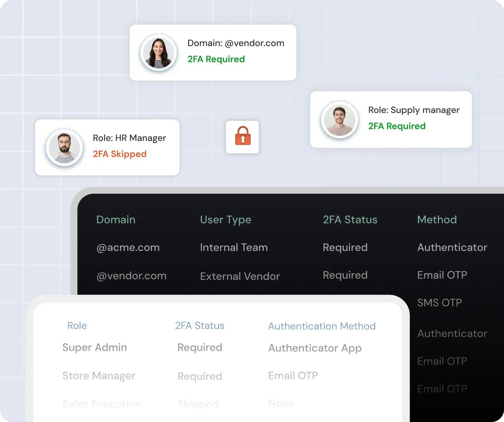Click 'None' in the Sales Executive row
The image size is (504, 422).
pos(281,403)
